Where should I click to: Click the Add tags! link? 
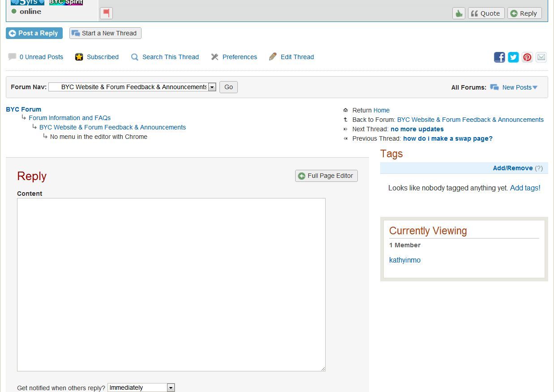[x=525, y=188]
